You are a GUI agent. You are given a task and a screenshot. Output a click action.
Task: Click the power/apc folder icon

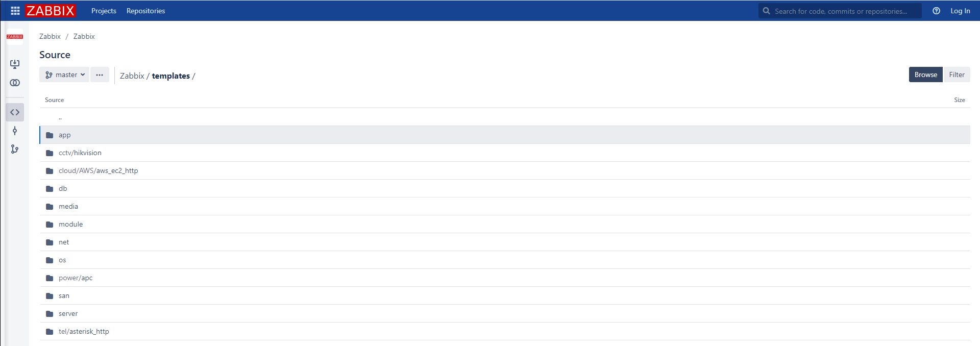pyautogui.click(x=50, y=278)
